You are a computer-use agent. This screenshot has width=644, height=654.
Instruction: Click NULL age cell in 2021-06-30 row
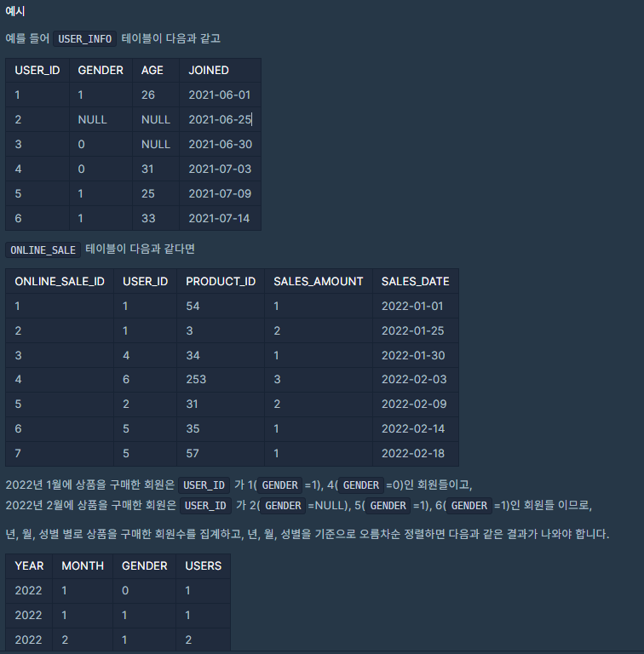[156, 144]
